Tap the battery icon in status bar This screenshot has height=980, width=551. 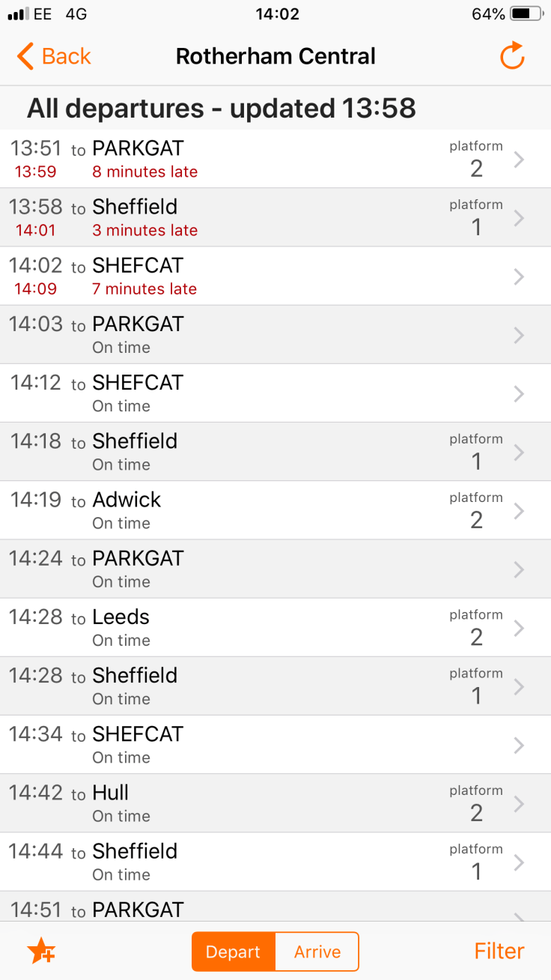pos(526,14)
